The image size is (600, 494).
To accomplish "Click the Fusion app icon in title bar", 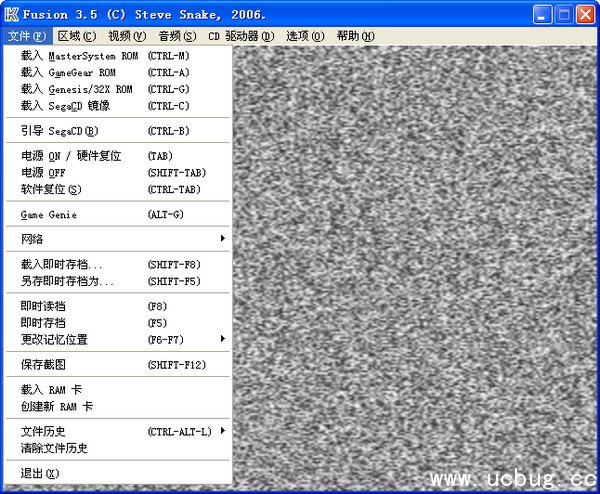I will [x=11, y=14].
